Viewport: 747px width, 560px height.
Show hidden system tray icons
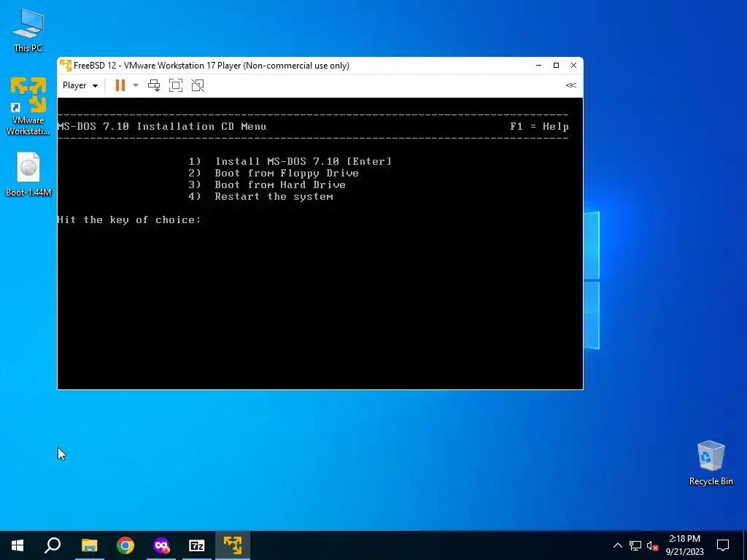pyautogui.click(x=617, y=545)
